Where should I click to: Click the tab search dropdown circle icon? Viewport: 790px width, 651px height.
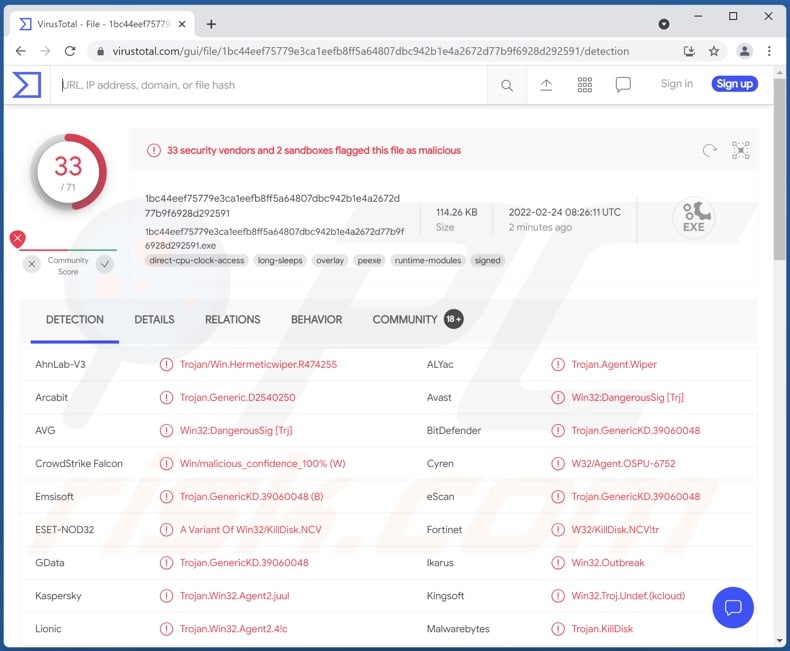(x=664, y=24)
